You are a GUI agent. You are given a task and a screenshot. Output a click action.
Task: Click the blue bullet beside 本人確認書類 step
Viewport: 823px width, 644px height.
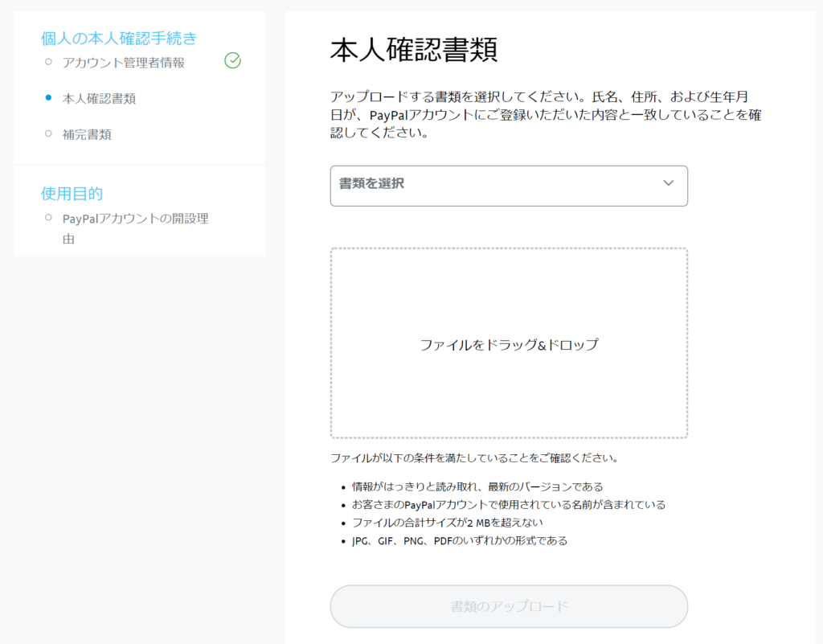(48, 98)
